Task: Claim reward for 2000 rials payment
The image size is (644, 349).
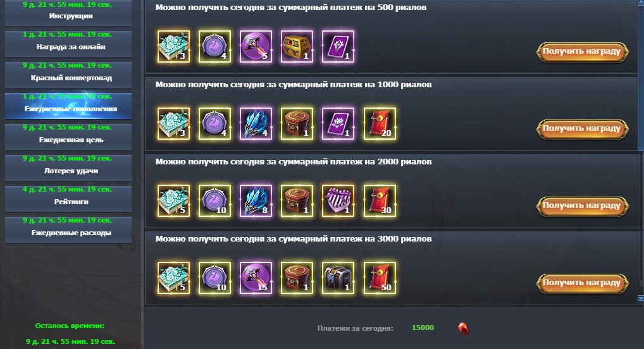Action: pos(583,206)
